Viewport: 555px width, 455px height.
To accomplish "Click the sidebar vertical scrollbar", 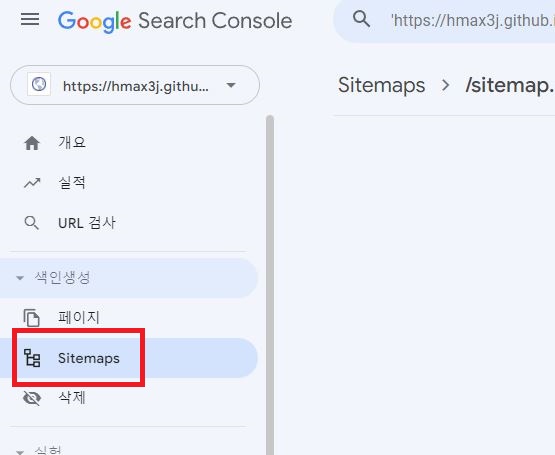I will pyautogui.click(x=270, y=285).
